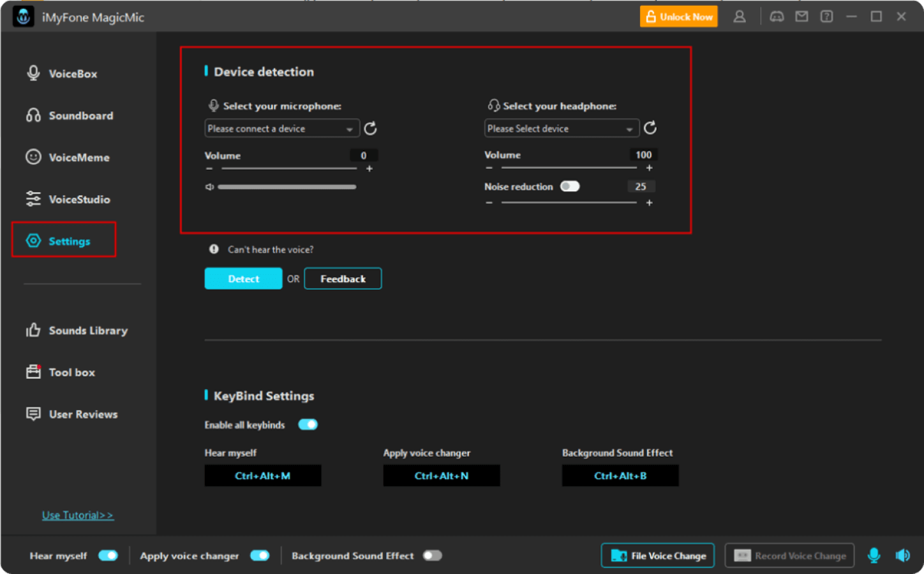Open the help question mark icon
The height and width of the screenshot is (574, 924).
point(826,17)
